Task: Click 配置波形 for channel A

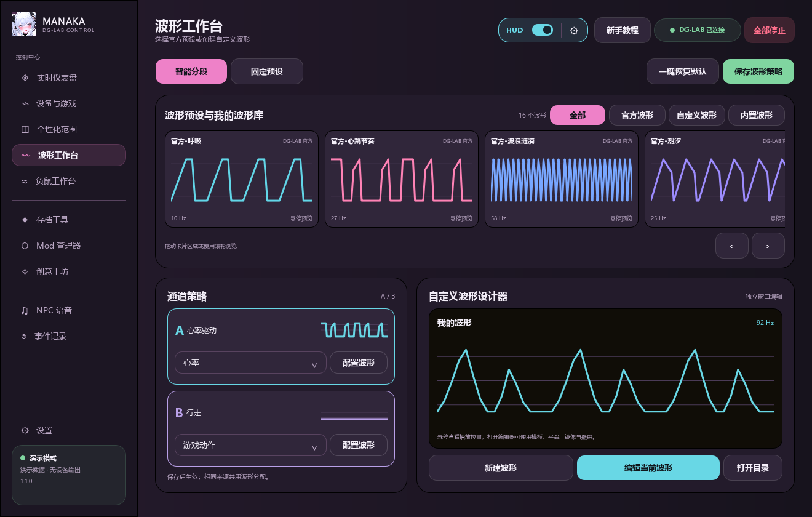Action: (359, 363)
